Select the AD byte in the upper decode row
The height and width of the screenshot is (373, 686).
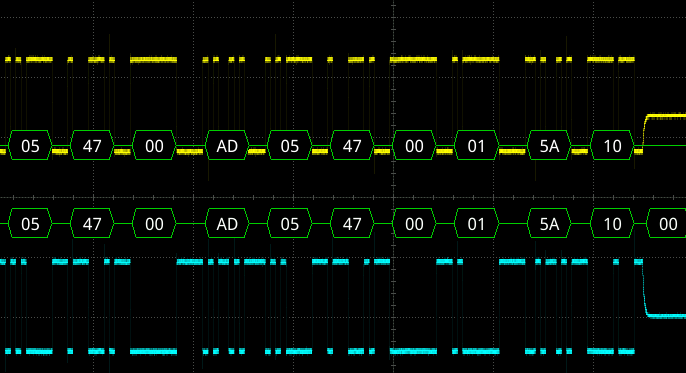point(227,146)
